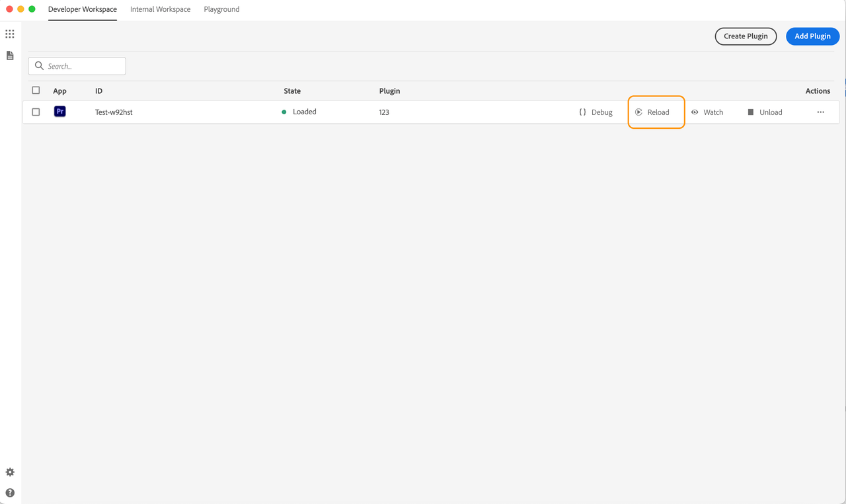846x504 pixels.
Task: Click the ID column header
Action: point(98,91)
